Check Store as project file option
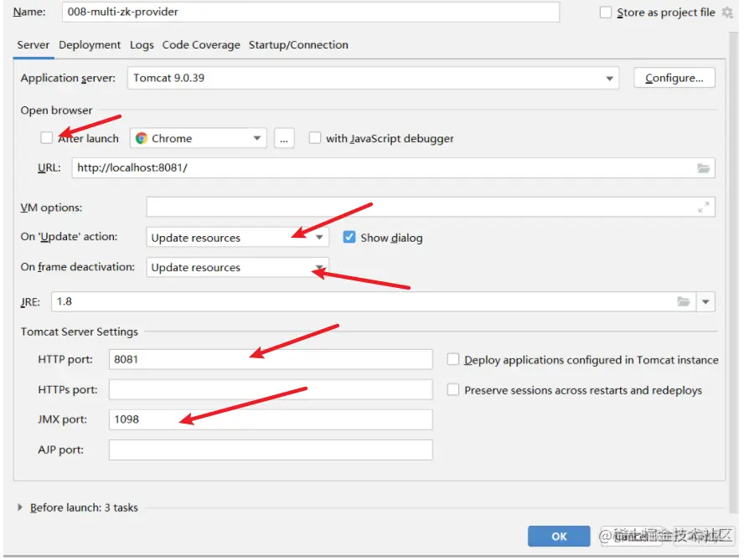 point(605,13)
